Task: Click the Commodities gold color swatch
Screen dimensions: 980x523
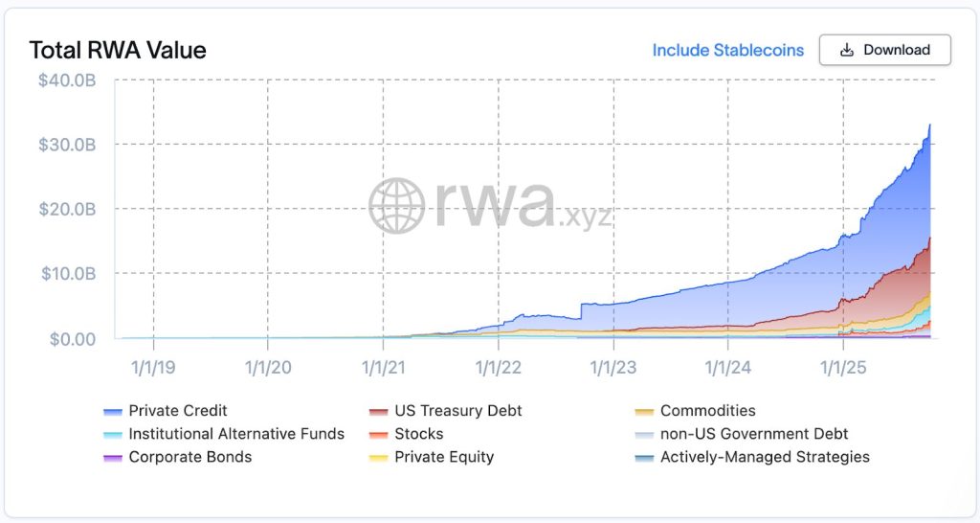Action: tap(644, 412)
